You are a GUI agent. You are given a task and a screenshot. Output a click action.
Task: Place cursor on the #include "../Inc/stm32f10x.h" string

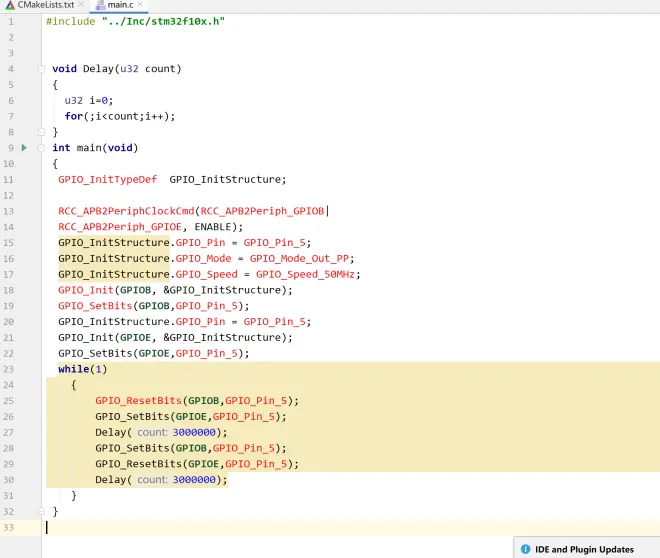click(163, 21)
